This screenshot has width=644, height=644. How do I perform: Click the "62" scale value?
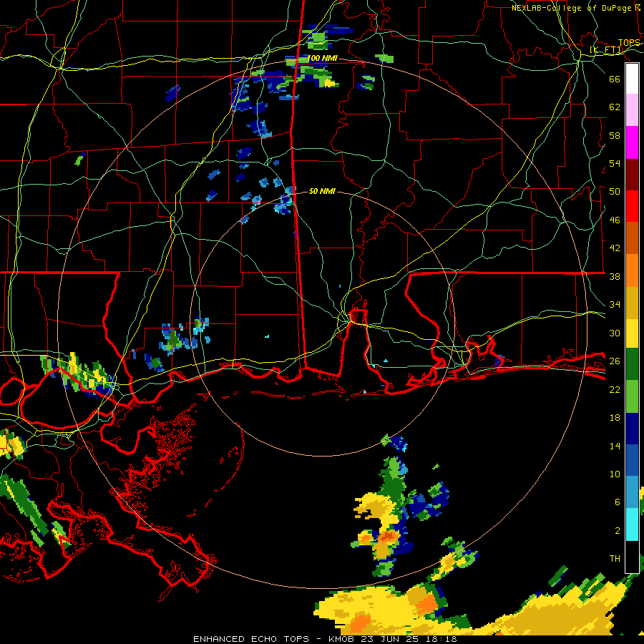click(615, 107)
